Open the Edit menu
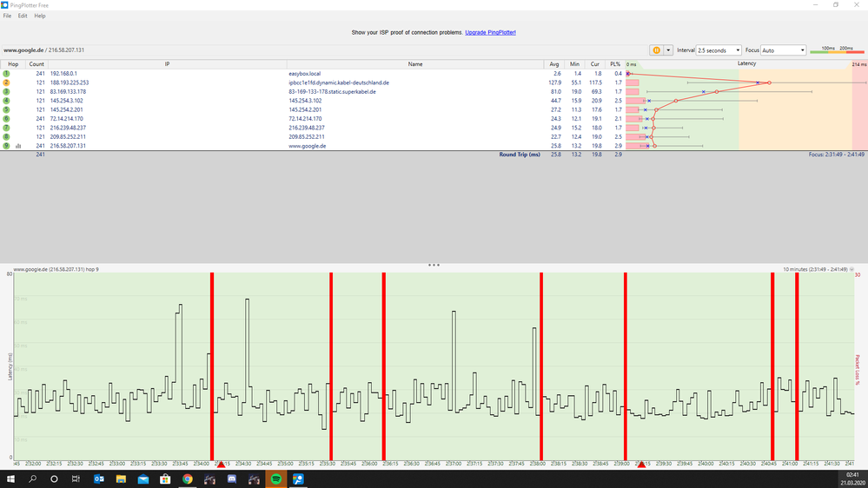This screenshot has height=488, width=868. [22, 16]
